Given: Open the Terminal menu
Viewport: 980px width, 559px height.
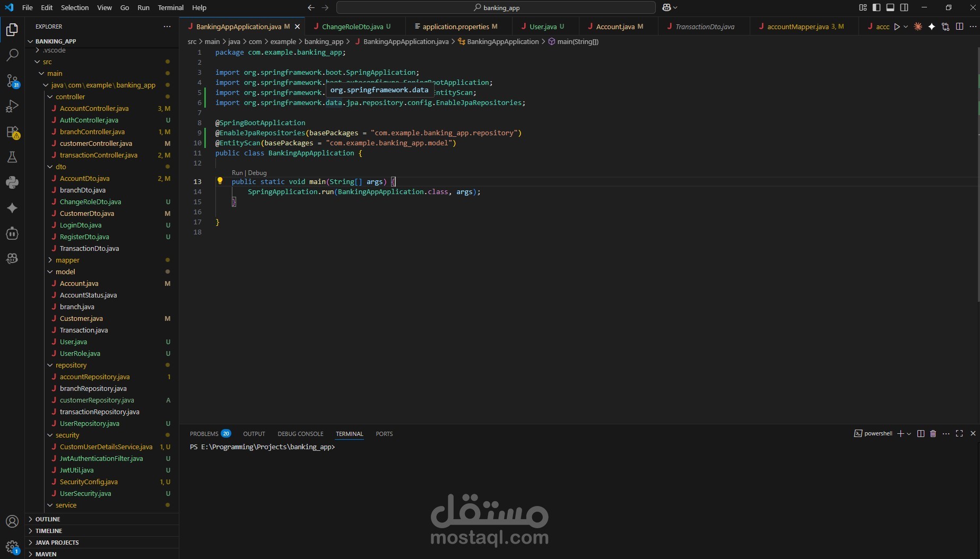Looking at the screenshot, I should click(170, 7).
